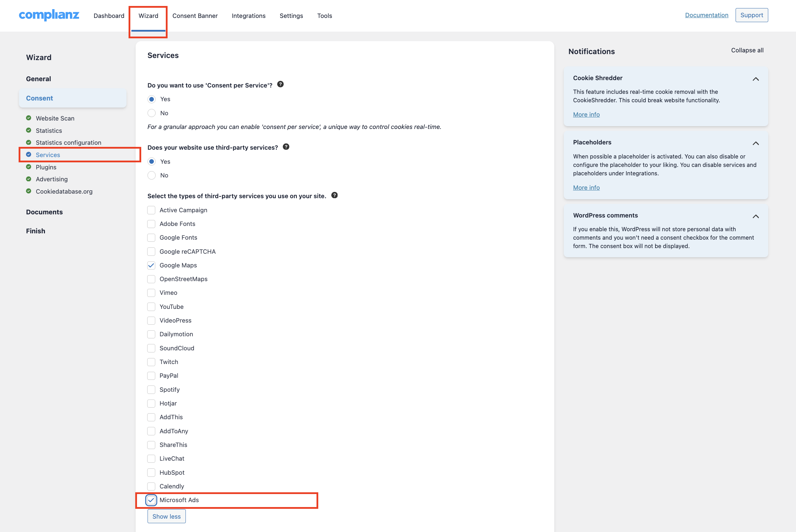
Task: Collapse the Cookie Shredder notification
Action: pos(756,79)
